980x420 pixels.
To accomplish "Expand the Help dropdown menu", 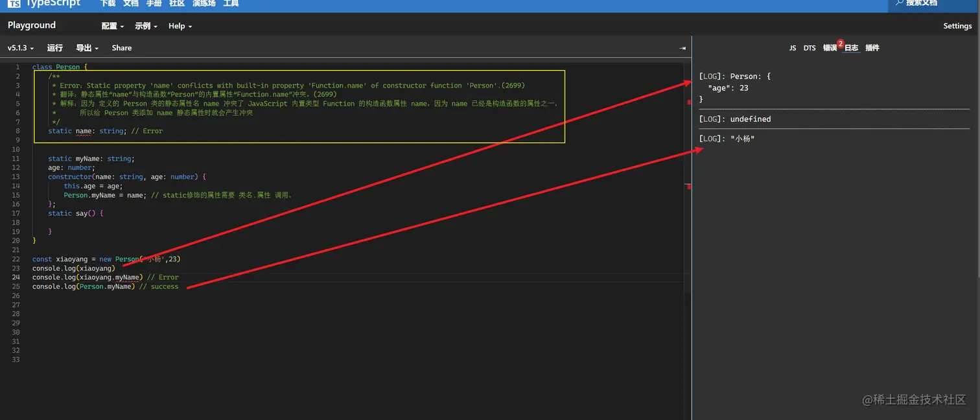I will pyautogui.click(x=180, y=26).
